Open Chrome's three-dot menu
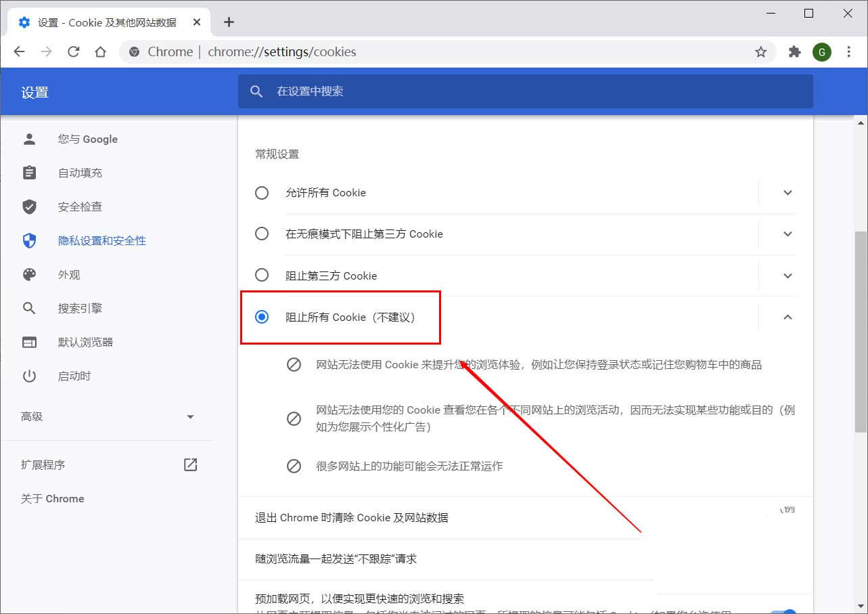Image resolution: width=868 pixels, height=614 pixels. (849, 52)
